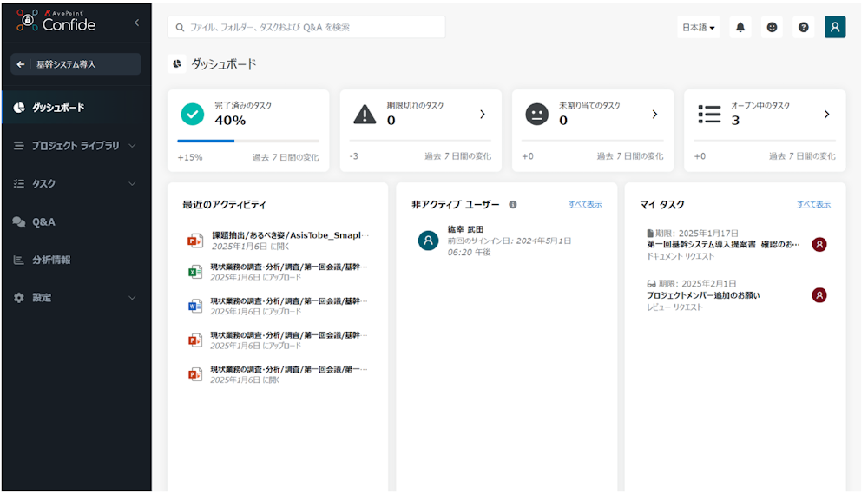Click the search field for files and tasks
The width and height of the screenshot is (868, 495).
[306, 27]
